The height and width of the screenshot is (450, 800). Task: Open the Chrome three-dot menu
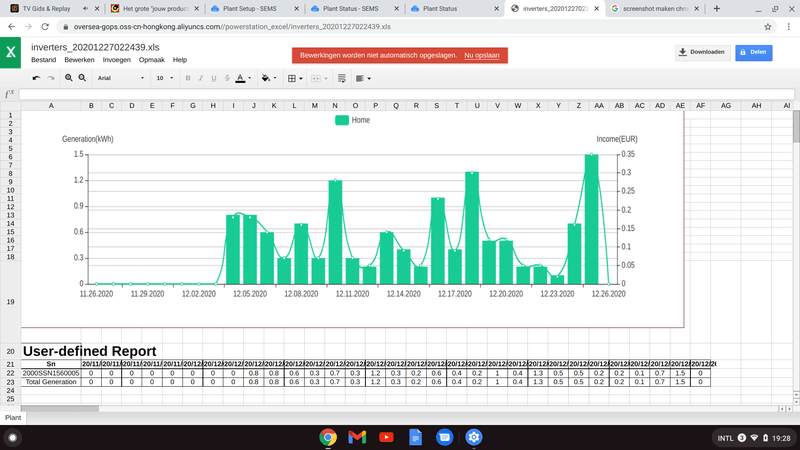coord(789,27)
